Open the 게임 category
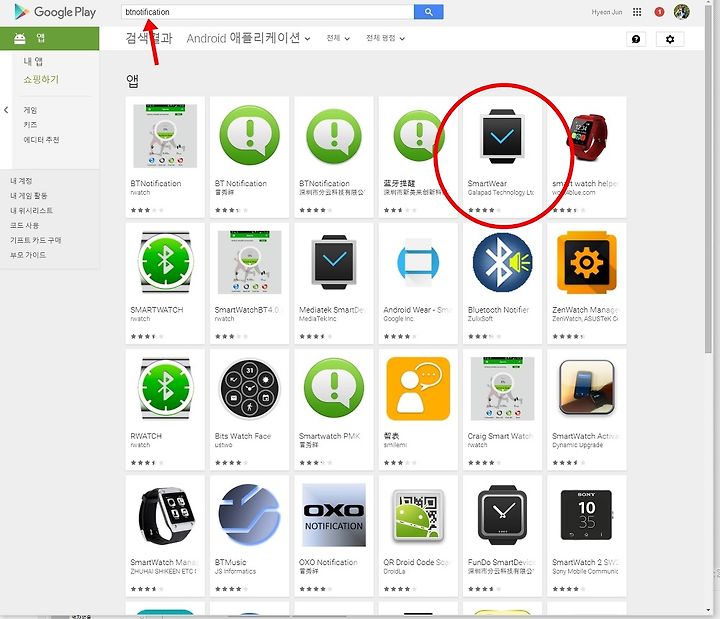This screenshot has height=619, width=720. coord(30,110)
